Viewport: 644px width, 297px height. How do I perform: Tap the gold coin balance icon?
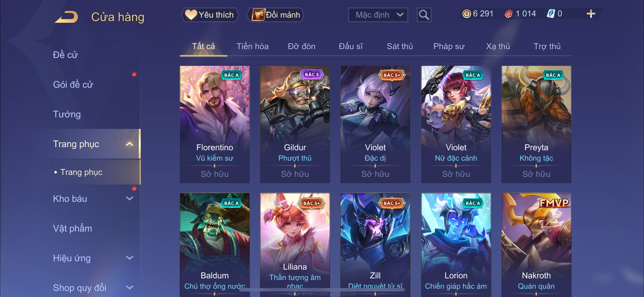[466, 14]
